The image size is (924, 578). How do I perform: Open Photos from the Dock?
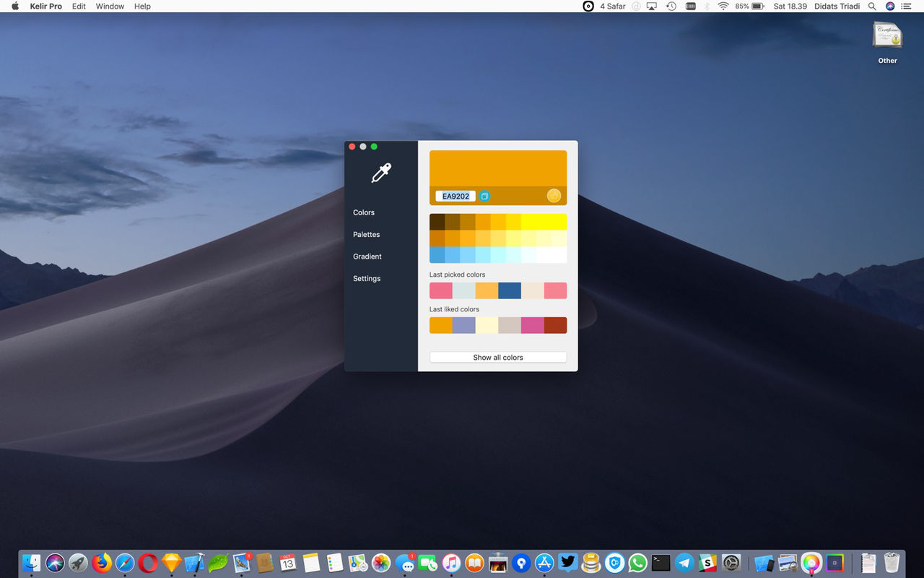pos(381,563)
